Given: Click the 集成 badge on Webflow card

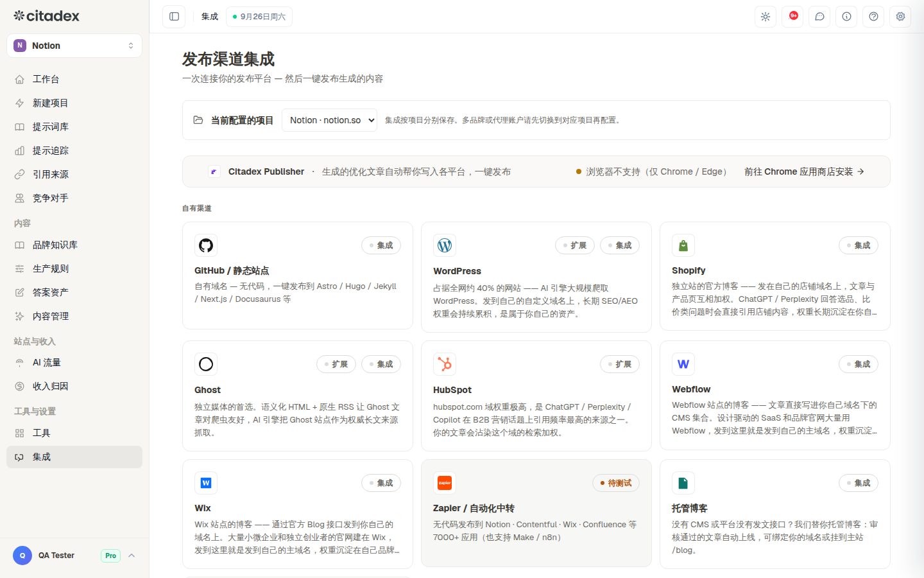Looking at the screenshot, I should pos(859,364).
